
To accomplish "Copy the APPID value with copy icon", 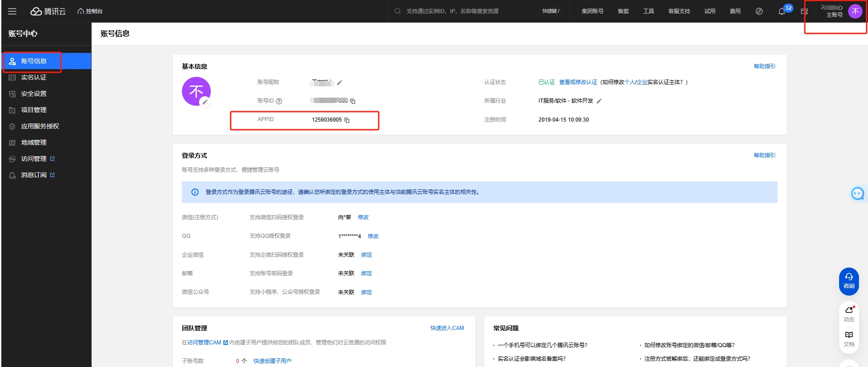I will coord(347,120).
